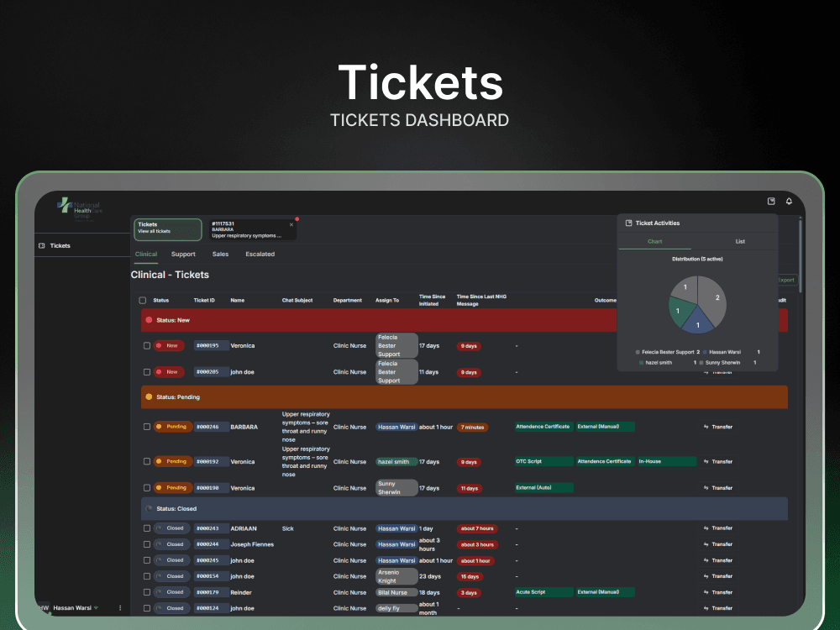840x630 pixels.
Task: Toggle the select-all checkbox in table header
Action: 143,301
